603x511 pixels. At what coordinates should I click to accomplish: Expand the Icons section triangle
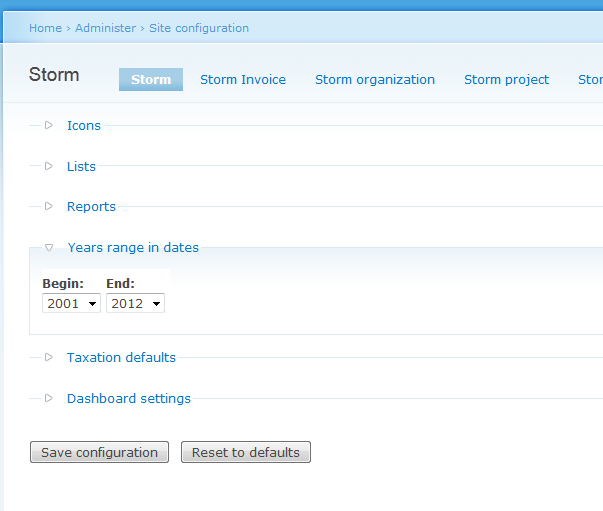(48, 125)
